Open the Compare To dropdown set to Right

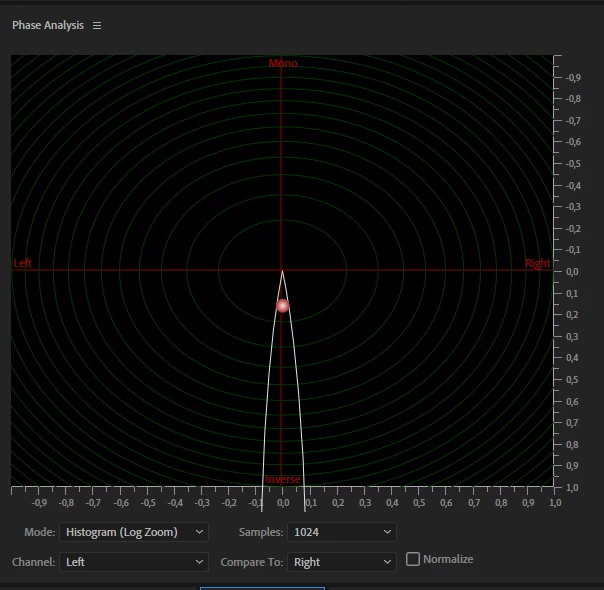tap(342, 562)
